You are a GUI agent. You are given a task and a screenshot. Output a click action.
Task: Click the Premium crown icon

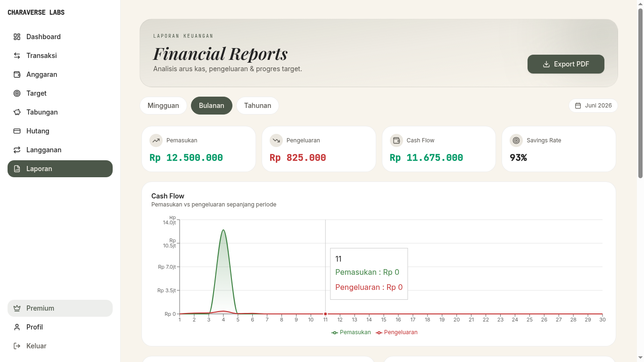pyautogui.click(x=17, y=308)
